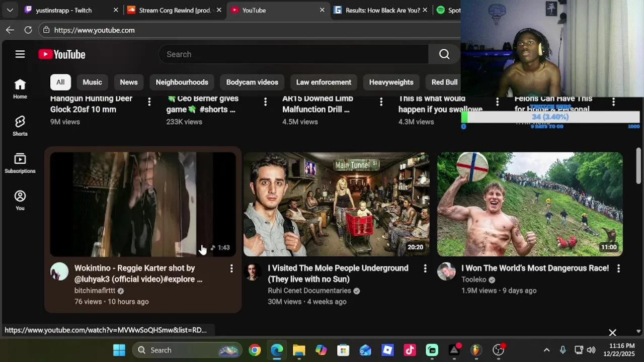Open options for World's Most Dangerous Race video
The width and height of the screenshot is (644, 362).
618,269
